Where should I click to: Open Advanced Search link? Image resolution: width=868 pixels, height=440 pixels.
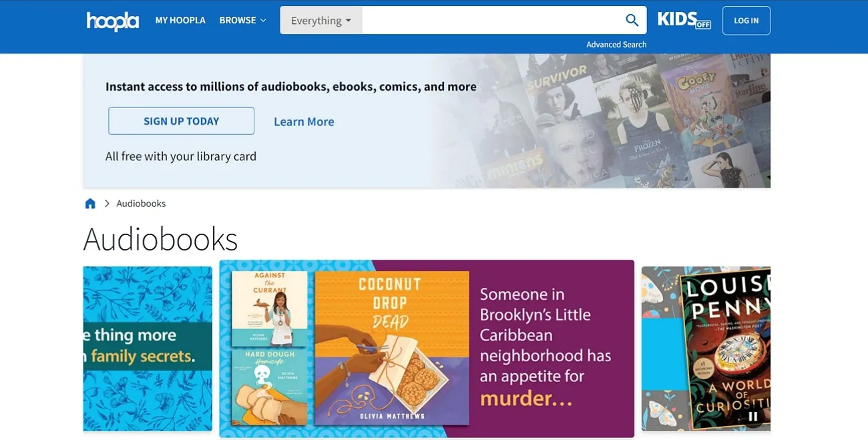(x=616, y=45)
